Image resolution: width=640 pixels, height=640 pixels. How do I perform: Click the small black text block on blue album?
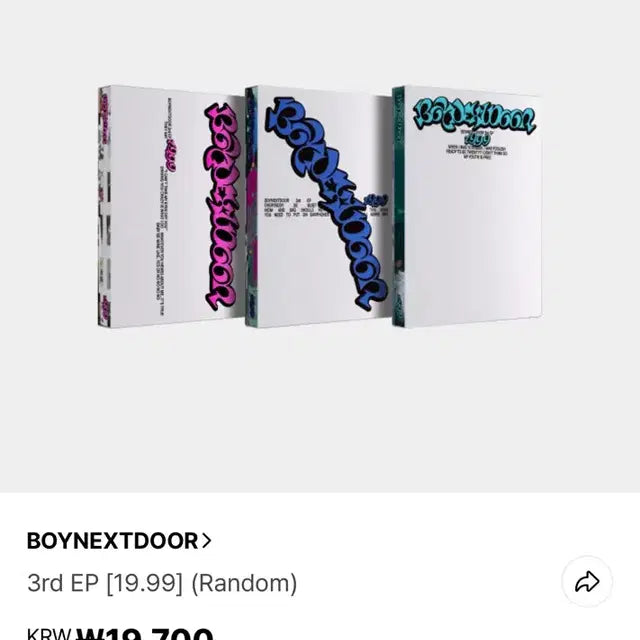click(294, 207)
